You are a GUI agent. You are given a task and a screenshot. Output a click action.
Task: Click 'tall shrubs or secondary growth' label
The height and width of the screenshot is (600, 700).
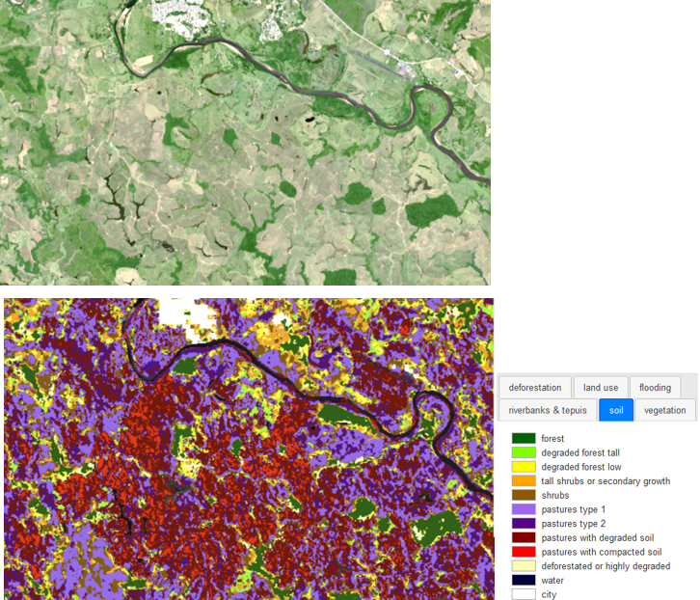click(x=606, y=481)
